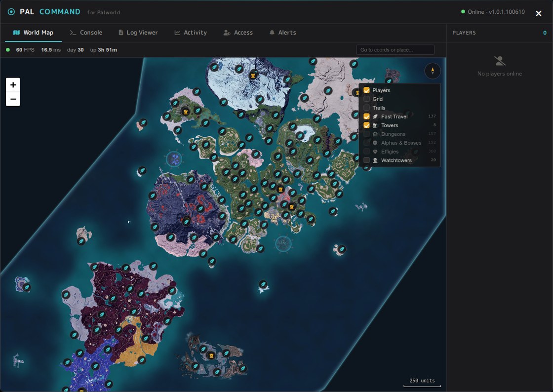Enable the Trails checkbox

click(x=366, y=108)
